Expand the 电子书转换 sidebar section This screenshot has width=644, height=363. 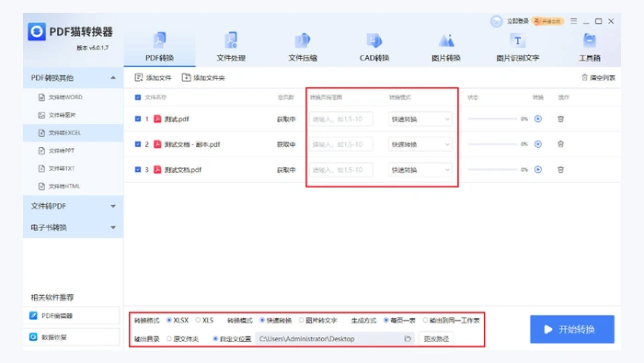(73, 227)
